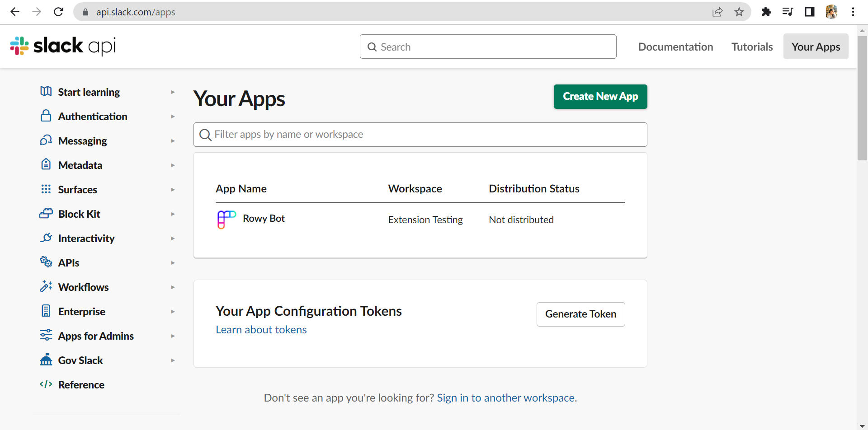Click the Filter apps by name field
This screenshot has width=868, height=430.
[x=420, y=135]
